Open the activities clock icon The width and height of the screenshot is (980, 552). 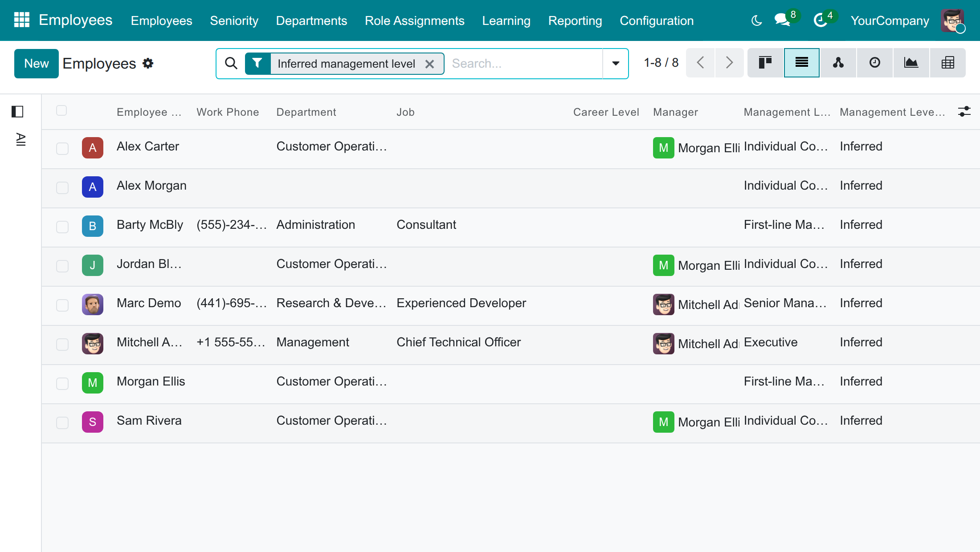pos(821,20)
